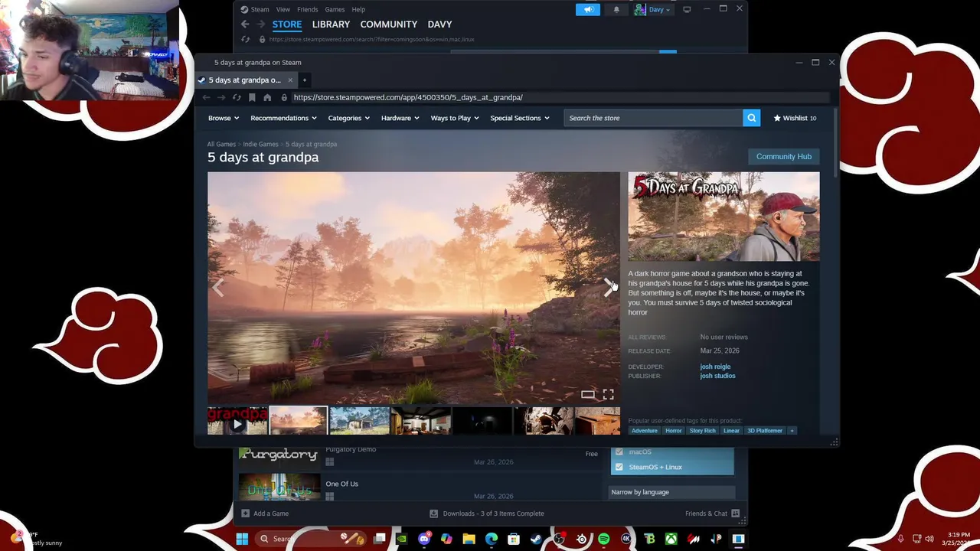Close the 5 days at grandpa tab

[290, 80]
